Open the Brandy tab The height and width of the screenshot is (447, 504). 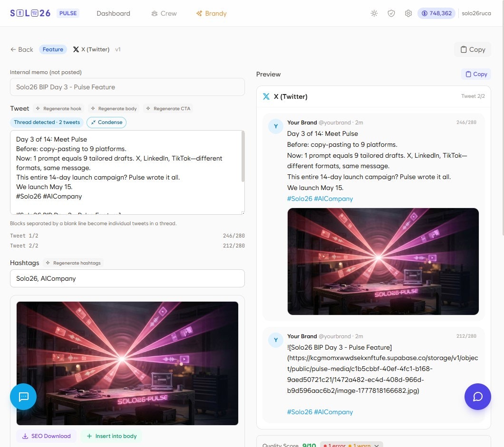(212, 13)
